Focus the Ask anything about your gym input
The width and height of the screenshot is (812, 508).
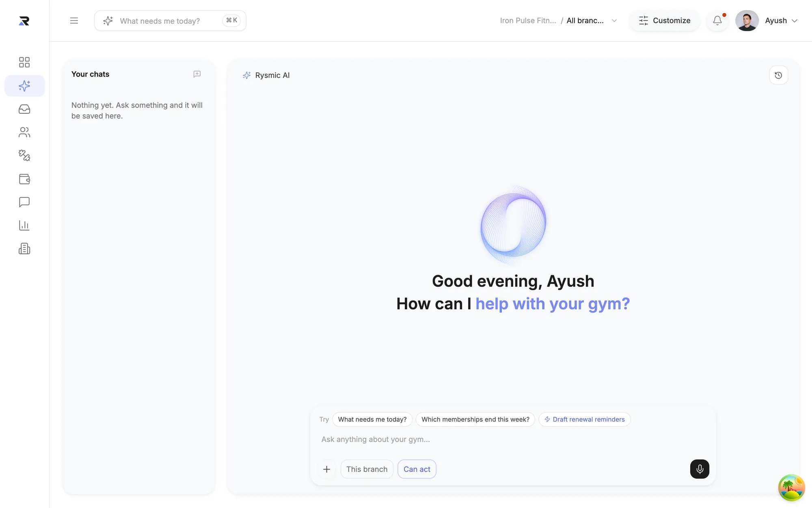coord(512,439)
